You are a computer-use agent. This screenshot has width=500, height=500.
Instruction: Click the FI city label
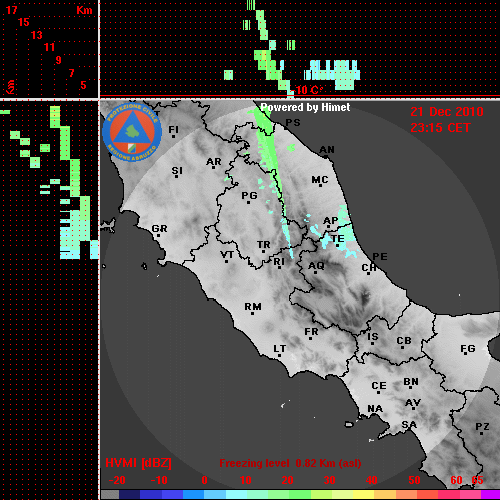click(x=173, y=129)
